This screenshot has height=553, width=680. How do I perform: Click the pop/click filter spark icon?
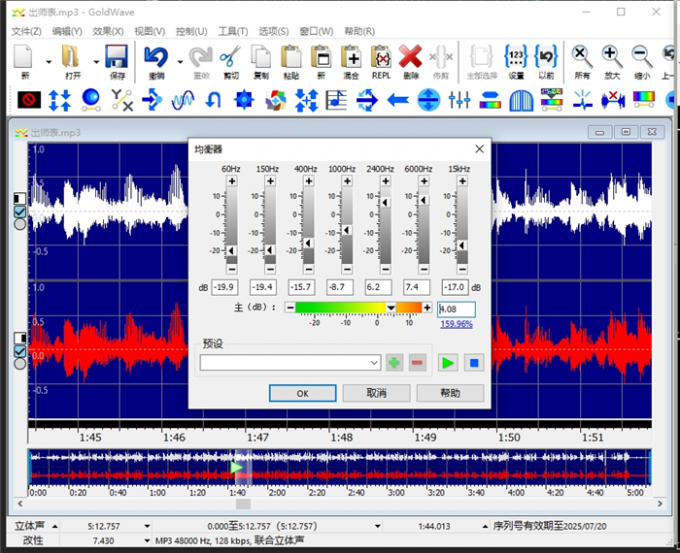(x=582, y=100)
